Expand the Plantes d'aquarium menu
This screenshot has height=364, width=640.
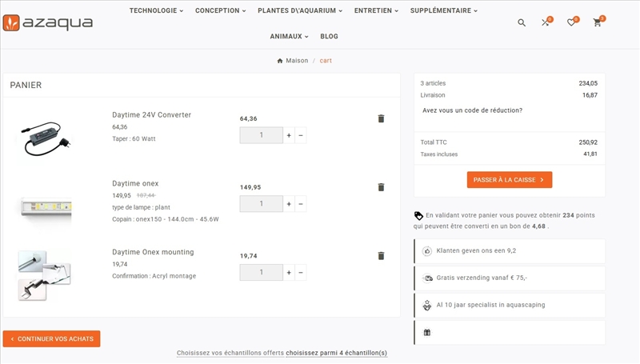[x=300, y=10]
